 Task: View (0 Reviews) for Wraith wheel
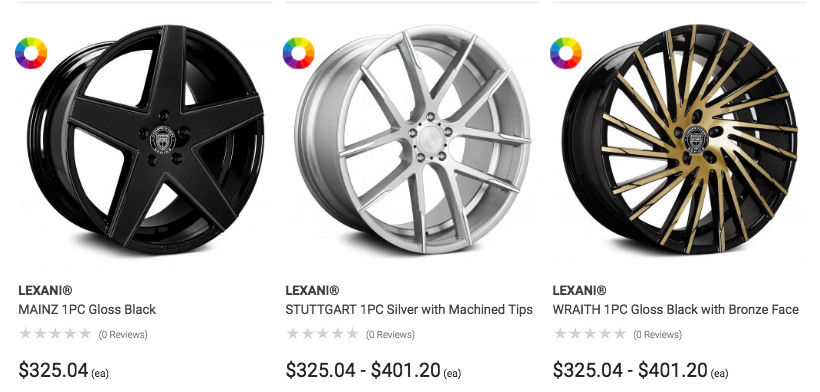657,335
